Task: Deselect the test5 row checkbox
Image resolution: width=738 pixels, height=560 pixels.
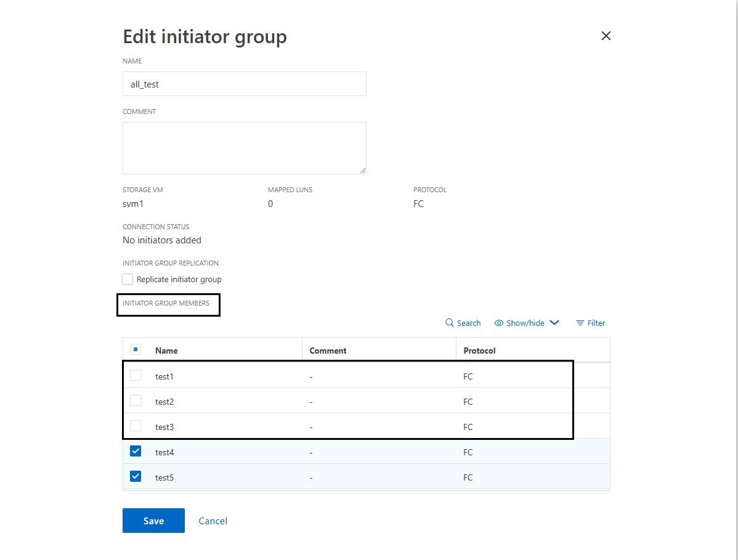Action: click(x=136, y=476)
